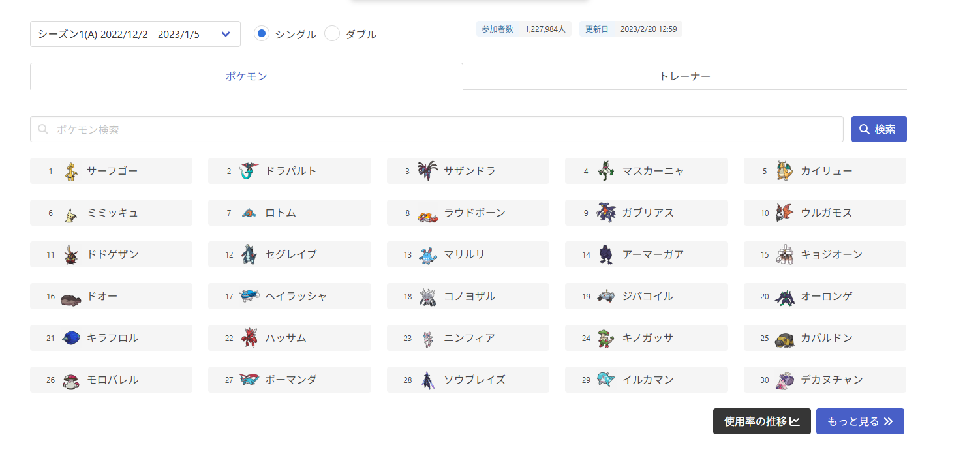Select the ダブル radio button
980x467 pixels.
(x=332, y=34)
